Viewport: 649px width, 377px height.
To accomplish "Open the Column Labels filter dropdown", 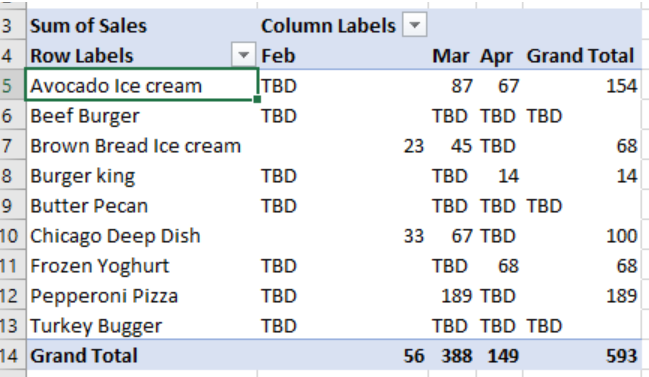I will click(x=415, y=25).
